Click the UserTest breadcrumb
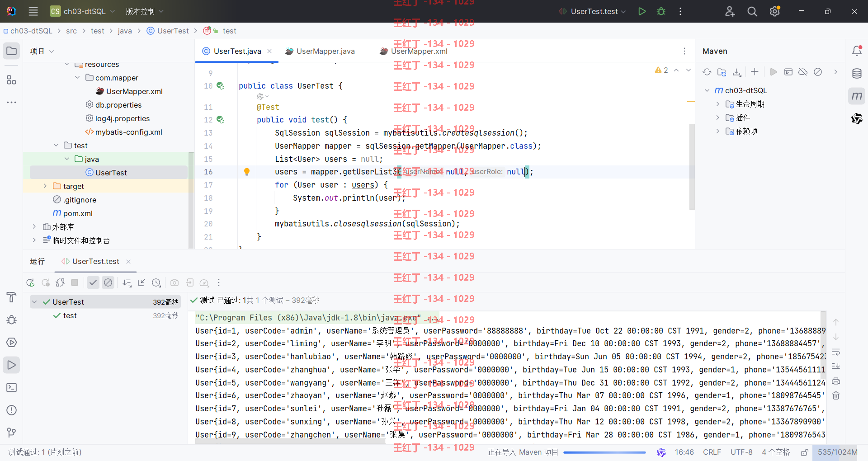Image resolution: width=868 pixels, height=461 pixels. 168,31
